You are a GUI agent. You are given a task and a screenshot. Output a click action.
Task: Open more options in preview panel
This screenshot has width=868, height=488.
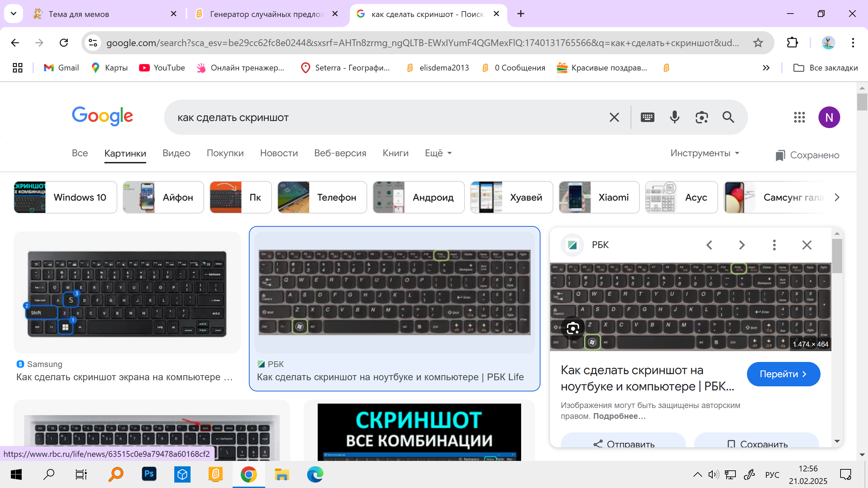774,245
